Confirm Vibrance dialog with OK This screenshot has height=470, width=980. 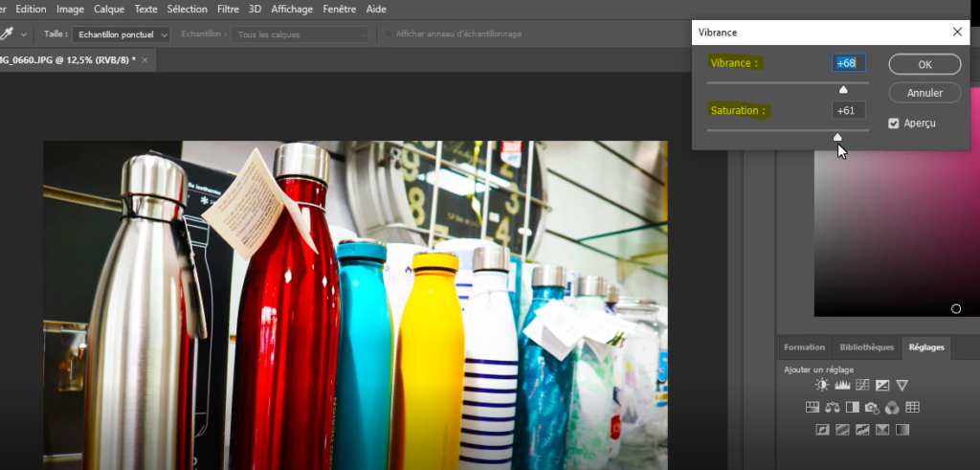pos(924,64)
